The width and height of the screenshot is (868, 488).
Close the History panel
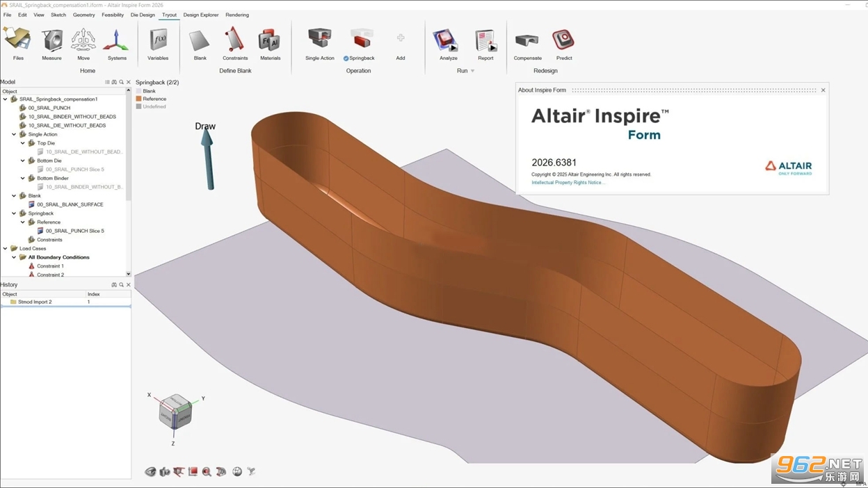pos(128,285)
